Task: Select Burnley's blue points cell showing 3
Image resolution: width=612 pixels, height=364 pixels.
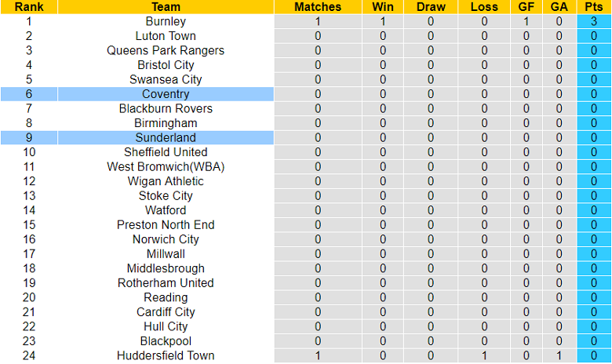Action: [x=594, y=21]
